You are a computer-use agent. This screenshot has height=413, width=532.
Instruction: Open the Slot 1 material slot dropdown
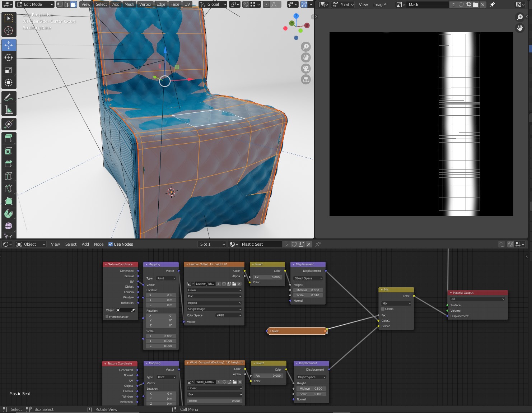(211, 244)
